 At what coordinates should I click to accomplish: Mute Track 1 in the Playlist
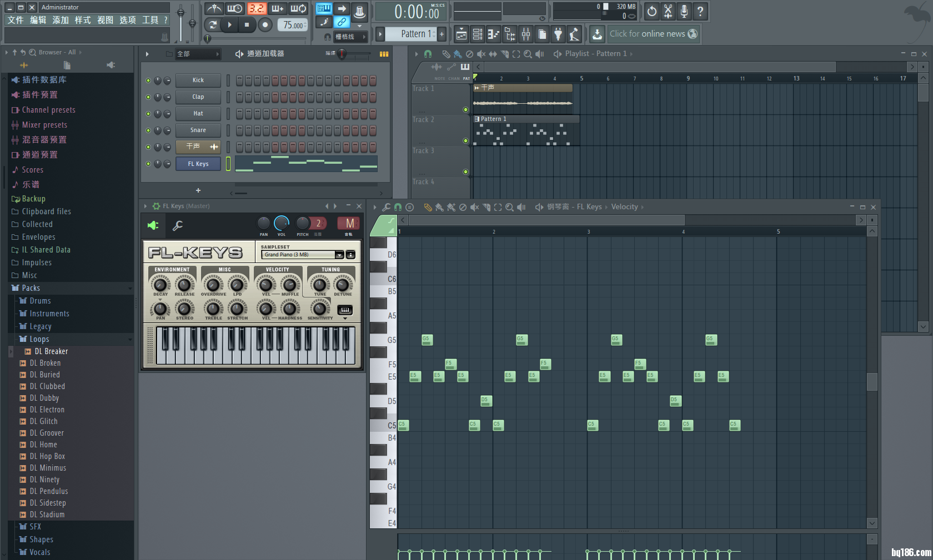[465, 110]
